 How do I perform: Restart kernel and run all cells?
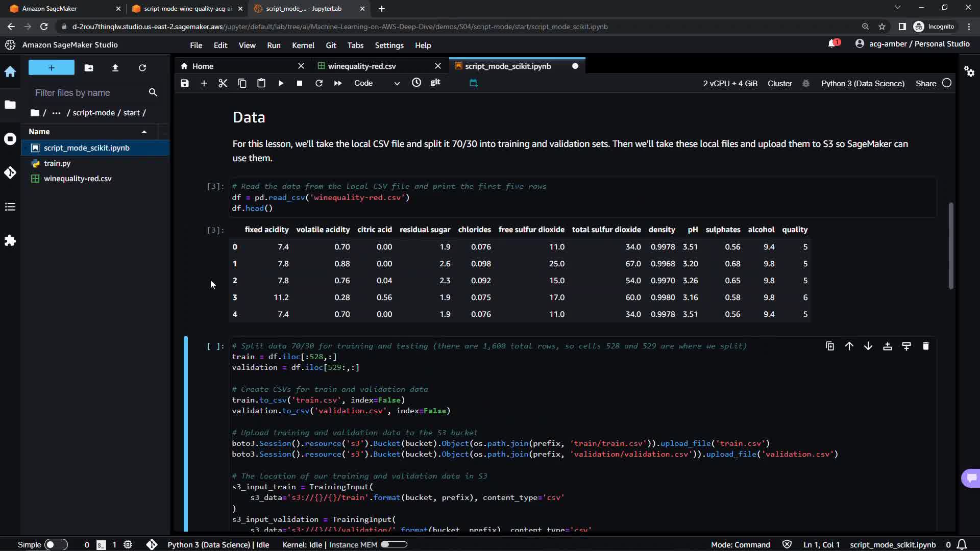coord(338,83)
